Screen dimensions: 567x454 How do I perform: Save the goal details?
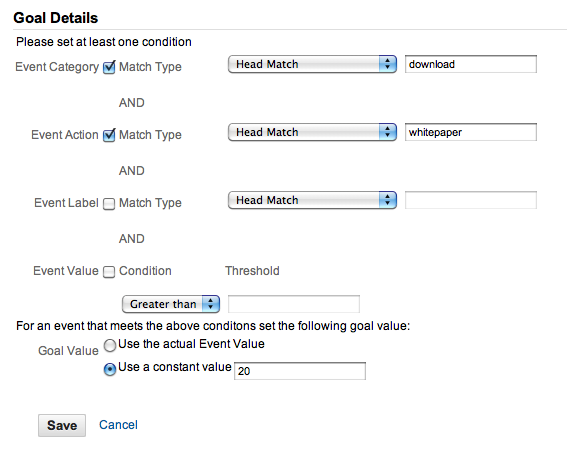click(x=62, y=425)
